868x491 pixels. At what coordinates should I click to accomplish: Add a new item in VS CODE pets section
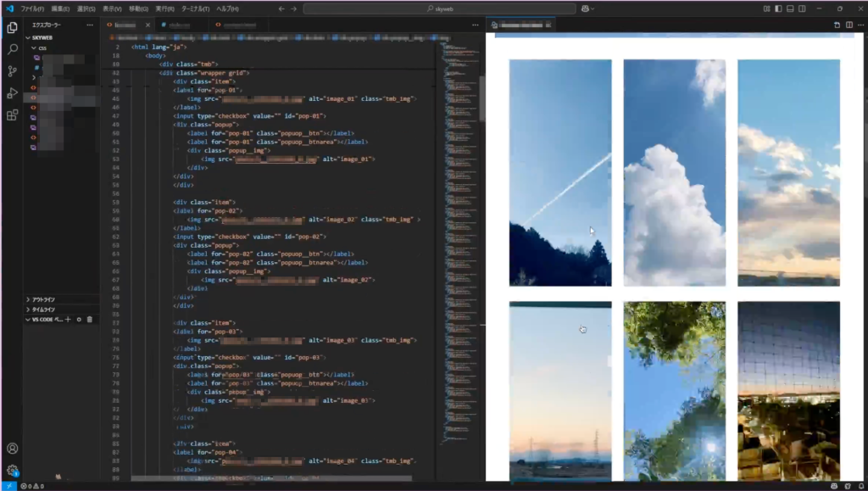tap(68, 320)
